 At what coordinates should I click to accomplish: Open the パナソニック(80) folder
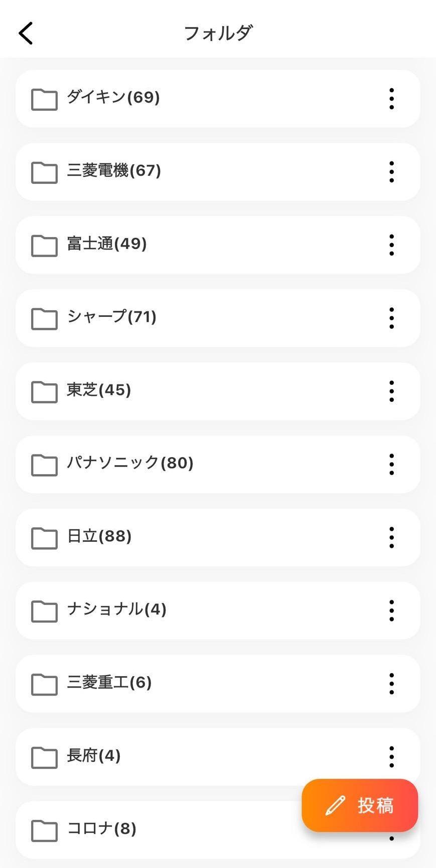(130, 463)
